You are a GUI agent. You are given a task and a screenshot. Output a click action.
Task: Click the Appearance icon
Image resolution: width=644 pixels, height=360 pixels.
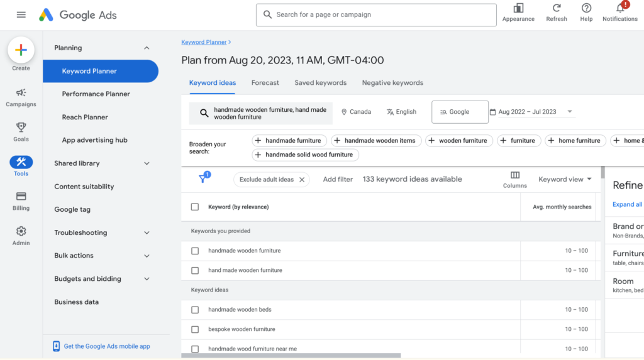tap(518, 8)
